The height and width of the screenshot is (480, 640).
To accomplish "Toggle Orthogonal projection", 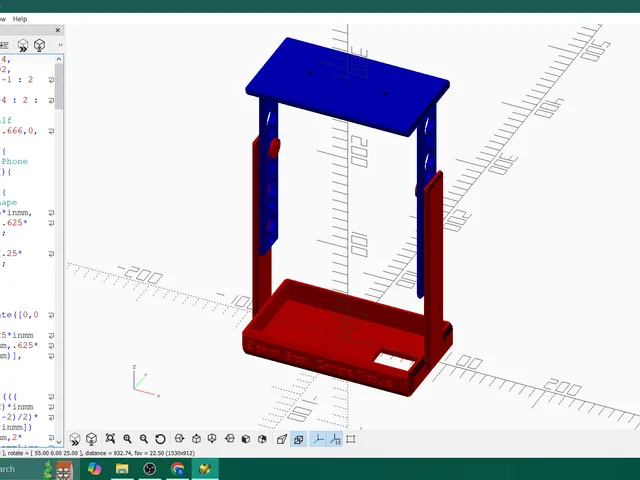I will 298,439.
